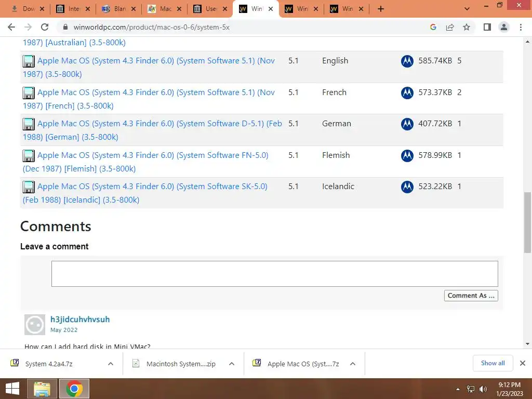Image resolution: width=532 pixels, height=399 pixels.
Task: Open Google search icon in address bar
Action: tap(433, 27)
